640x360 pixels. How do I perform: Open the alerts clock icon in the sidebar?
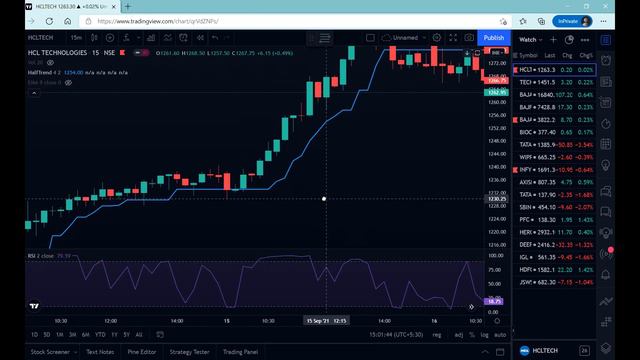(x=606, y=60)
